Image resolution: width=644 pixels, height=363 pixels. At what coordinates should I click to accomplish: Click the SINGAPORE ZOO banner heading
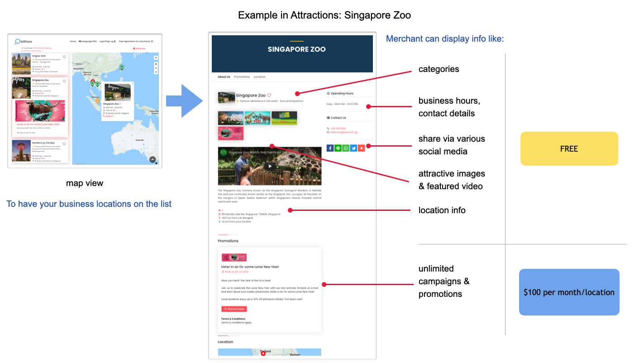(296, 49)
